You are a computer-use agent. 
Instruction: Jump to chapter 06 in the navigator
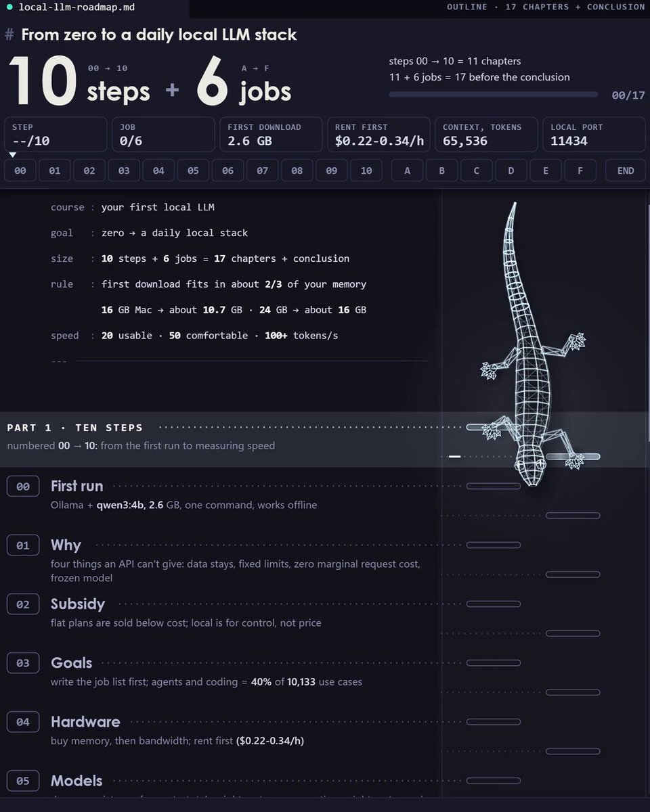pos(227,171)
